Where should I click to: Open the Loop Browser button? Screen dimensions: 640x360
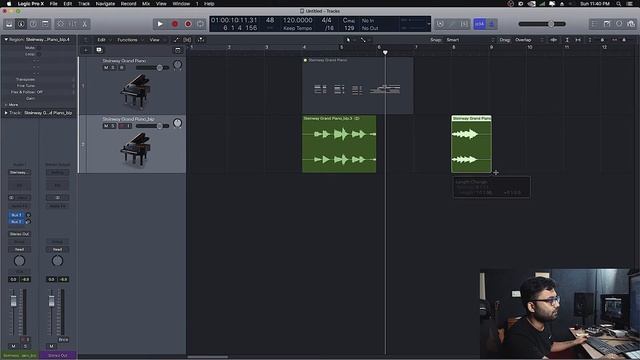coord(619,24)
